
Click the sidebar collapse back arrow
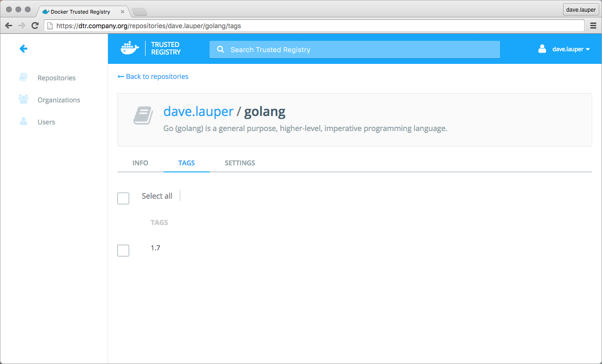[x=23, y=48]
